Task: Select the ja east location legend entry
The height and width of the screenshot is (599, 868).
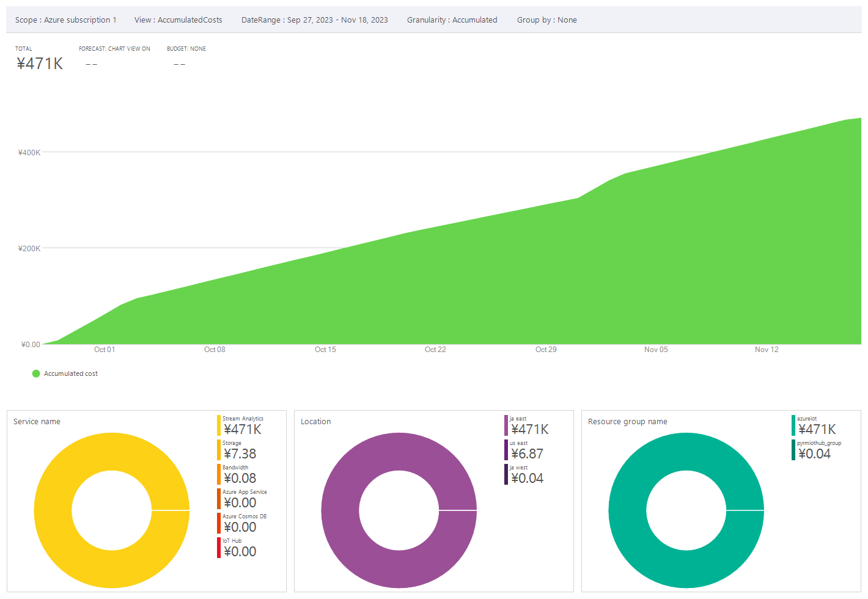Action: click(529, 426)
